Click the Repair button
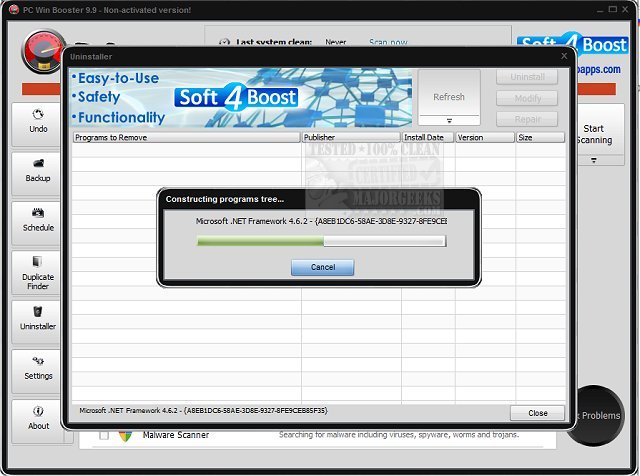 coord(527,120)
